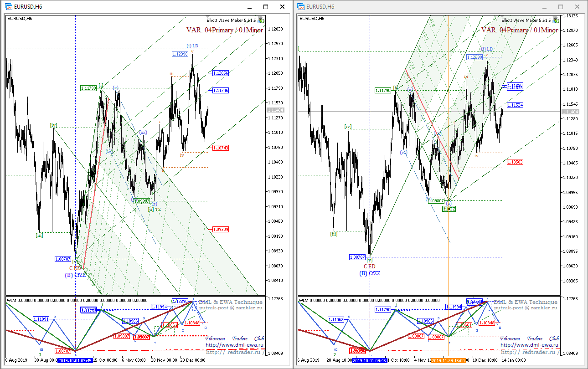Click the left EURUSD,H6 window chart icon
Image resolution: width=588 pixels, height=369 pixels.
[8, 6]
